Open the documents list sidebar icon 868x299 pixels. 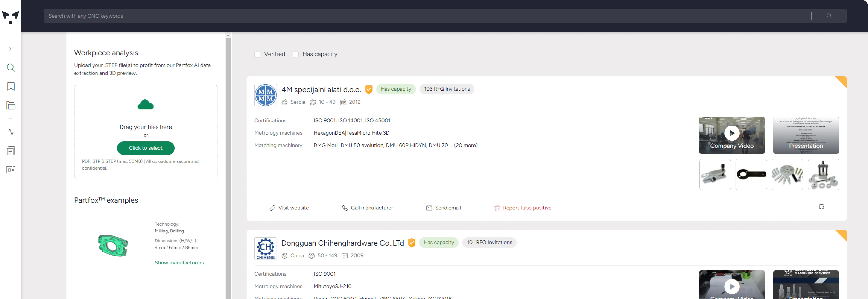pyautogui.click(x=11, y=151)
